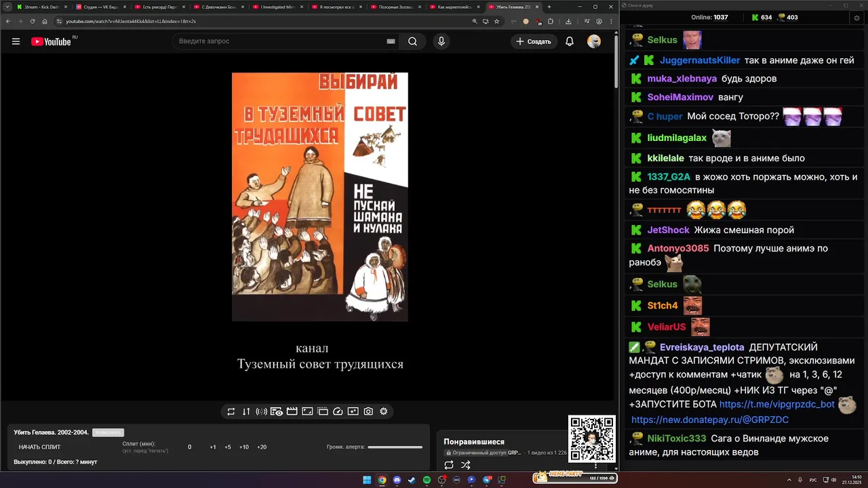This screenshot has width=868, height=488.
Task: Click the Копировать button
Action: point(108,432)
